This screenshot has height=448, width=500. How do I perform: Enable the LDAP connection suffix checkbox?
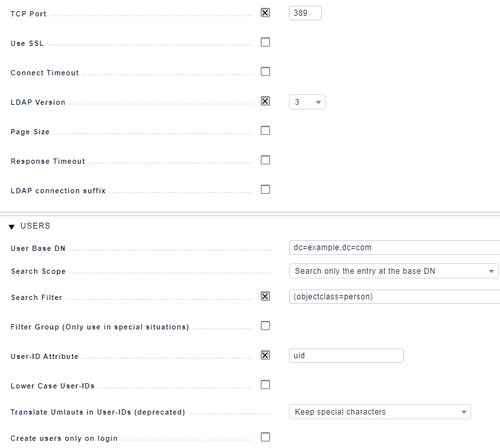pyautogui.click(x=265, y=189)
